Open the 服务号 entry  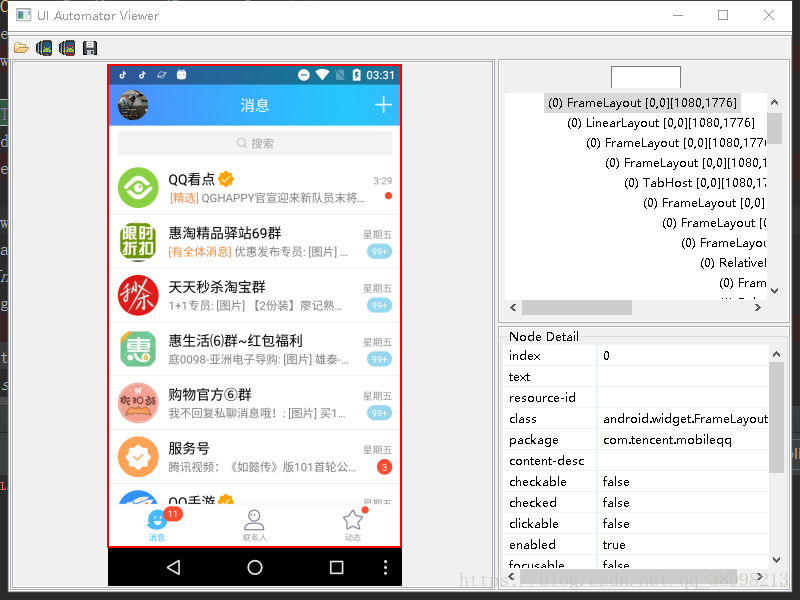255,457
